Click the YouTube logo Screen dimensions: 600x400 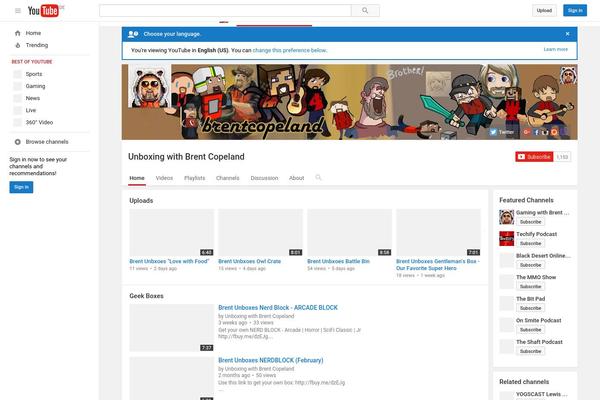(x=43, y=11)
